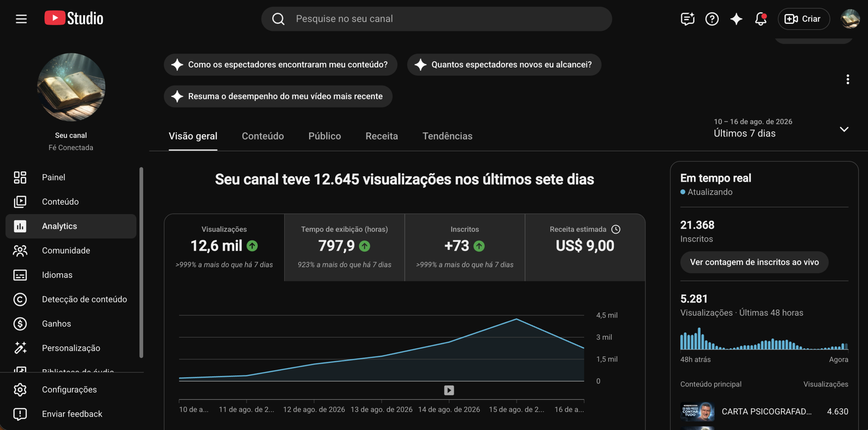Select the Receita estimada metric card

pyautogui.click(x=585, y=247)
